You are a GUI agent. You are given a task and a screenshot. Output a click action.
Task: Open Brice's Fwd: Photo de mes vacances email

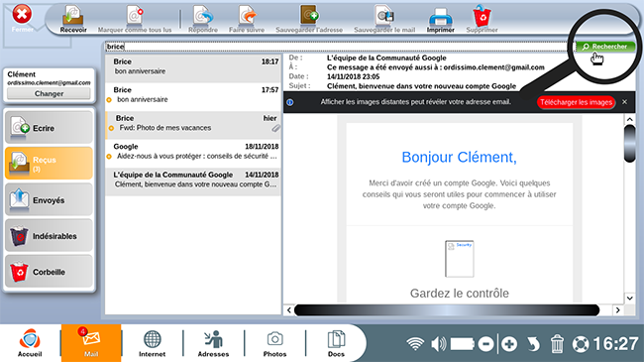tap(193, 125)
